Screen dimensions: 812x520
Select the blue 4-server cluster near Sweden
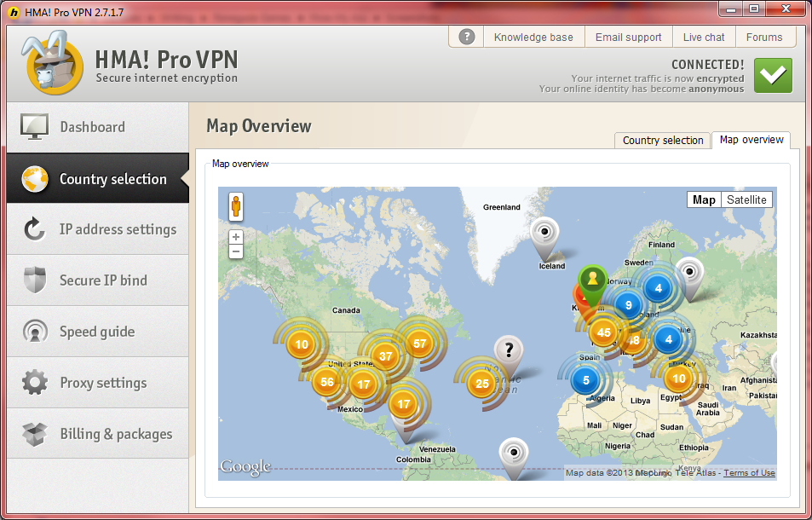[658, 288]
